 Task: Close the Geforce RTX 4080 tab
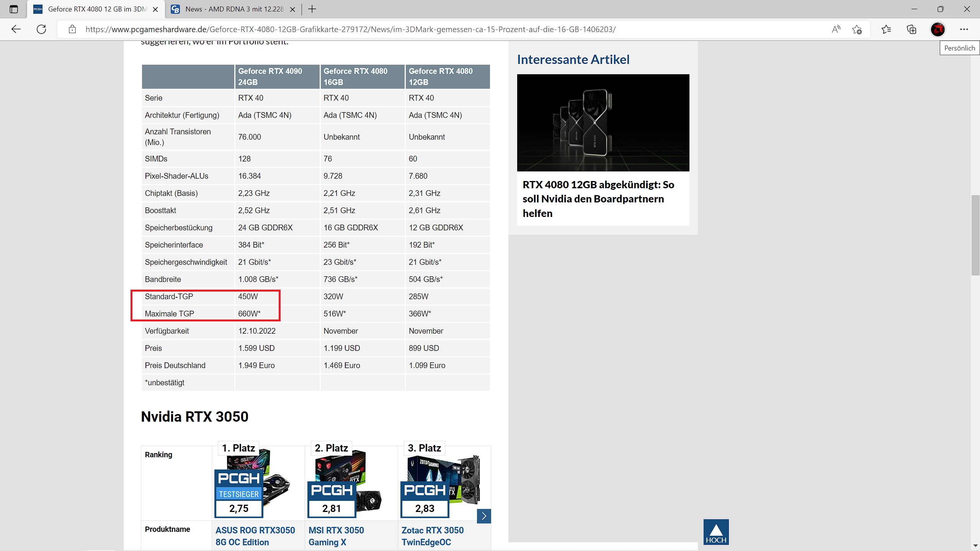pyautogui.click(x=155, y=10)
